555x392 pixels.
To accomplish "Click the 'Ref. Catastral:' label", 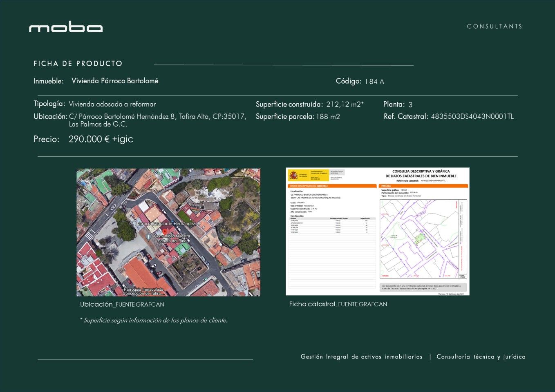I will tap(406, 116).
